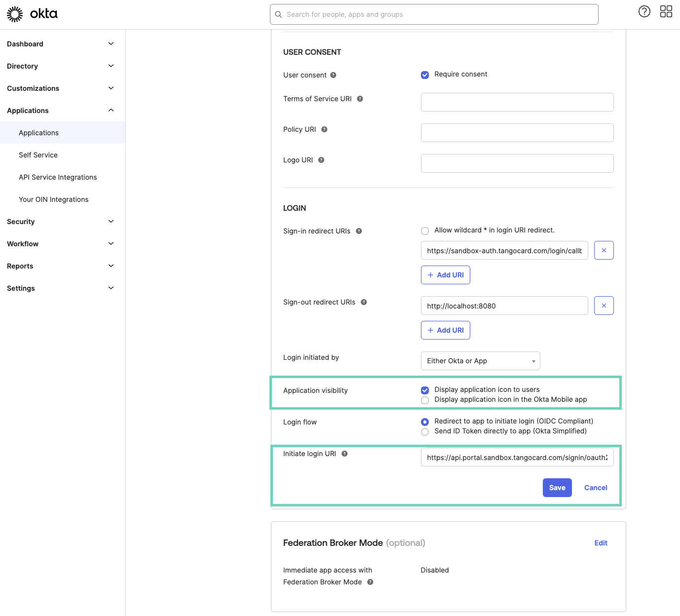Screen dimensions: 680x616
Task: Cancel editing the settings
Action: pos(596,488)
